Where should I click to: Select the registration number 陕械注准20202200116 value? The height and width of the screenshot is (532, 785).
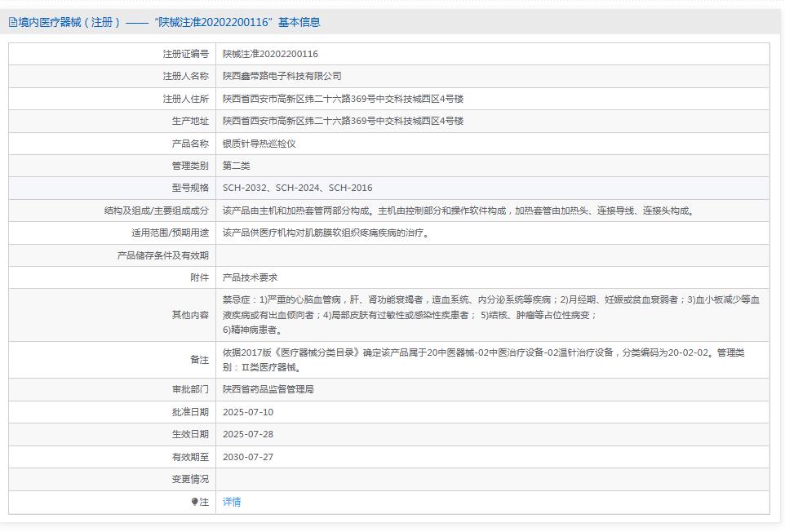(271, 53)
